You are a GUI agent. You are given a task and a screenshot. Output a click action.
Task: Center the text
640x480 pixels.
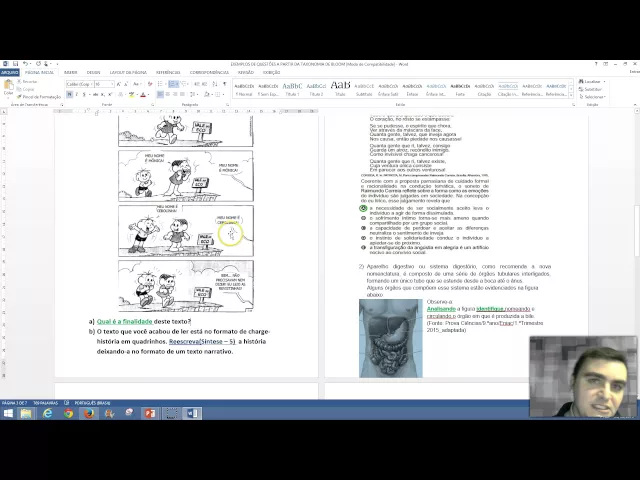pyautogui.click(x=168, y=94)
